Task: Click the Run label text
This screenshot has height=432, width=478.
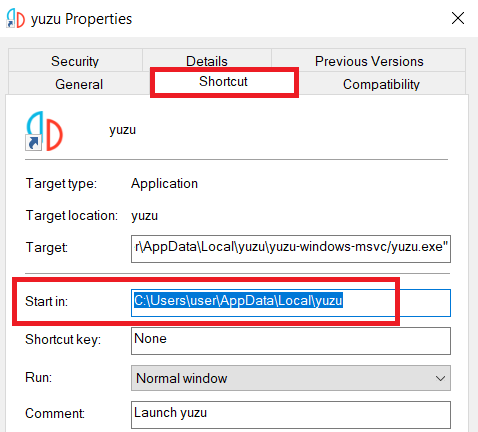Action: [38, 378]
